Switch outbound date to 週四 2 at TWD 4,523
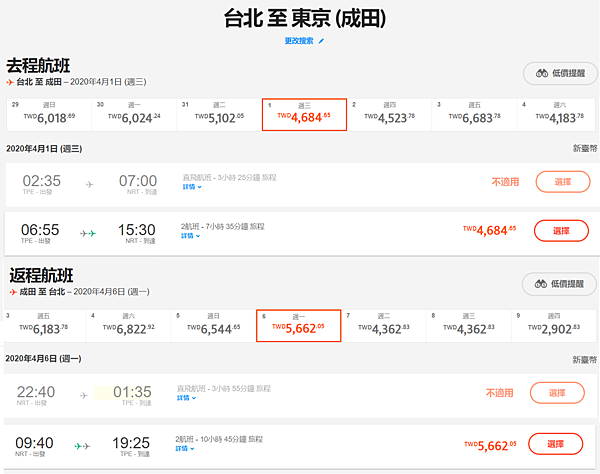 tap(389, 115)
